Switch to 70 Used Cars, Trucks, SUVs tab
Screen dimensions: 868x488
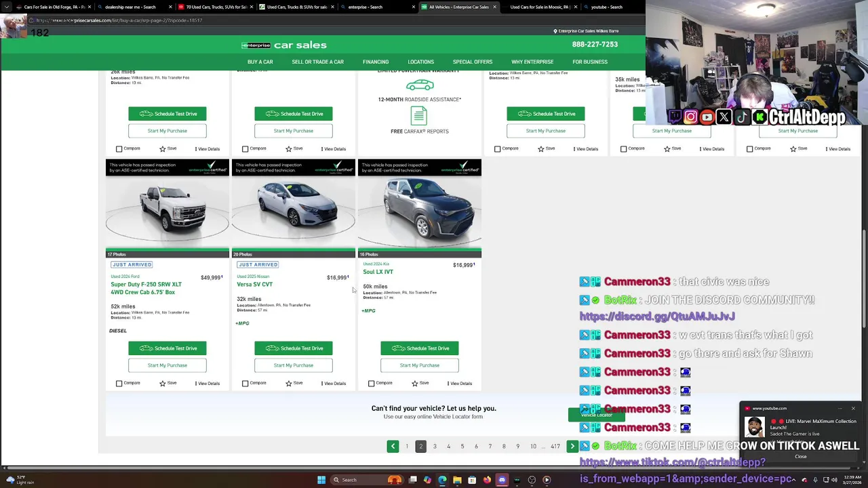tap(216, 7)
